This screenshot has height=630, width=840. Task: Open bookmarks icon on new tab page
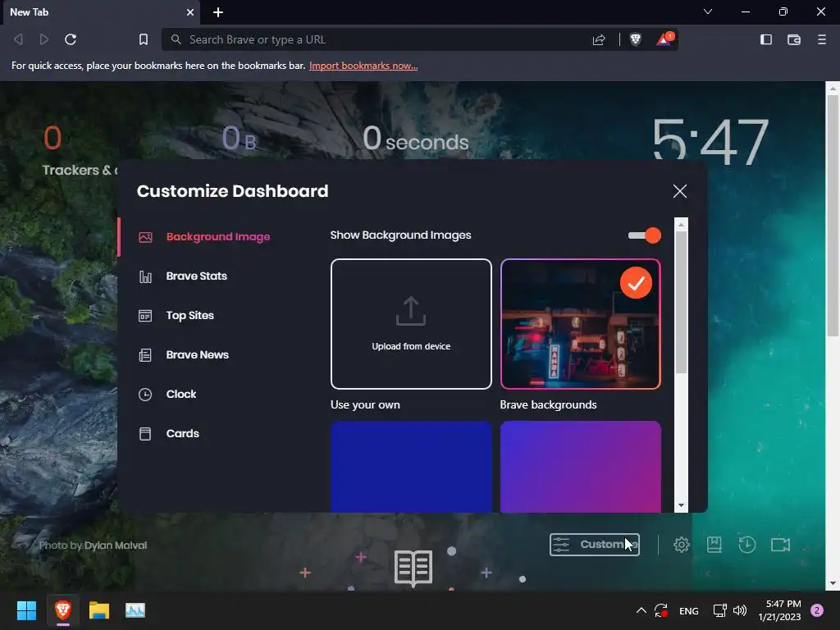(714, 545)
